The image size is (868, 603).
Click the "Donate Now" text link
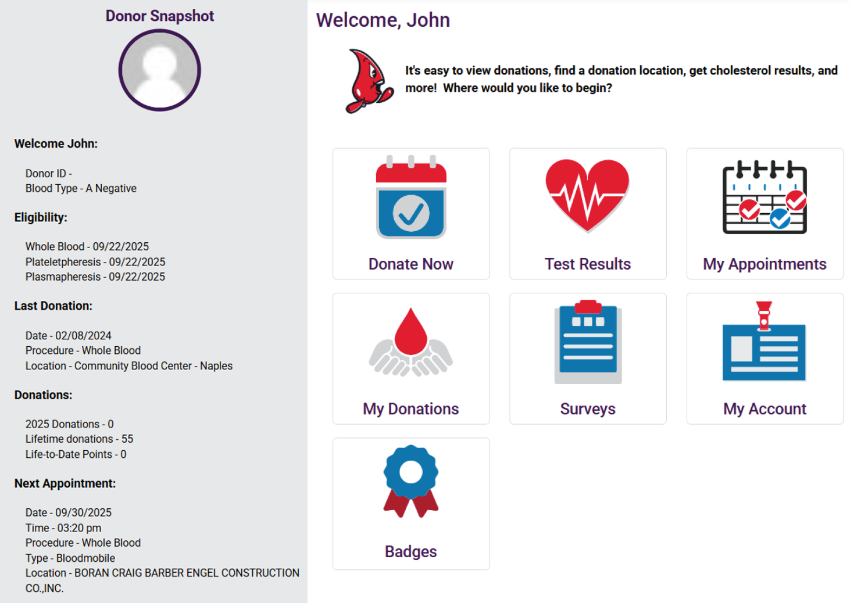tap(410, 264)
